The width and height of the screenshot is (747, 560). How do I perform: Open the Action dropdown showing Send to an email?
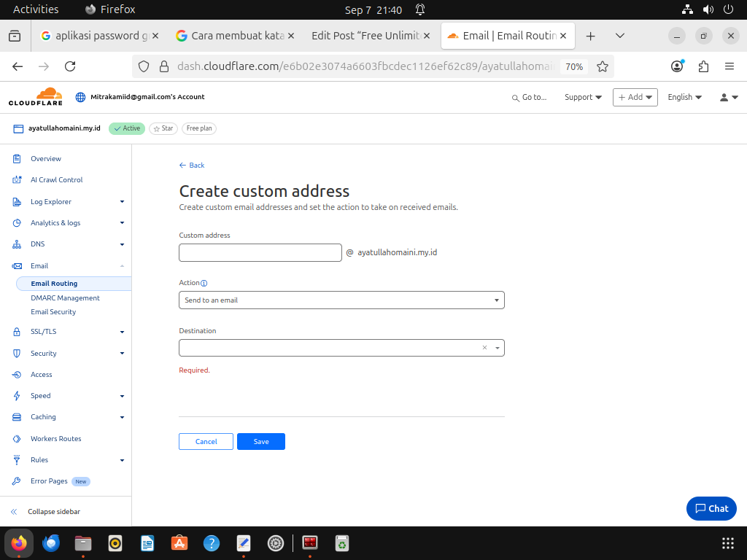point(341,300)
